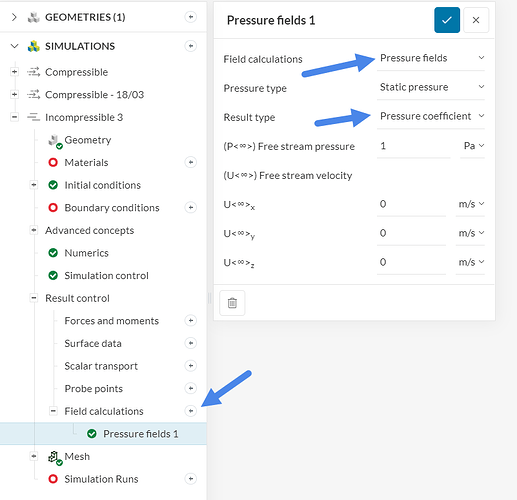Add a Probe points result control
Screen dimensions: 517x500
191,388
